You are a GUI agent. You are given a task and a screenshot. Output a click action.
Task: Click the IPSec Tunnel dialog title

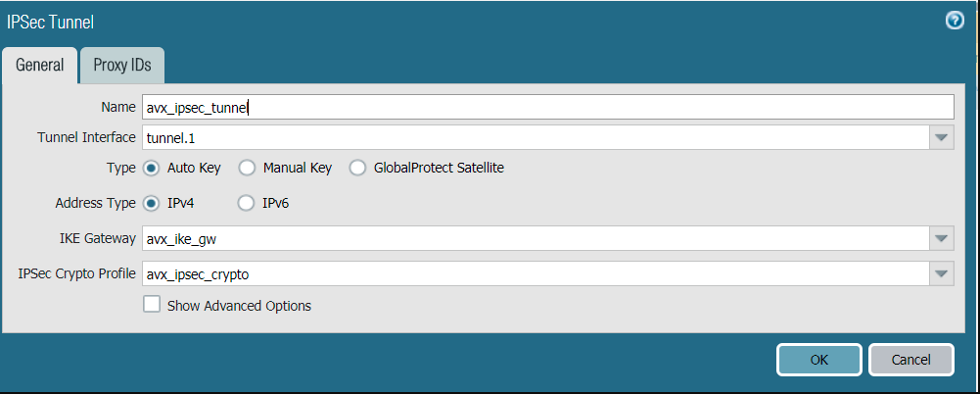pyautogui.click(x=50, y=23)
